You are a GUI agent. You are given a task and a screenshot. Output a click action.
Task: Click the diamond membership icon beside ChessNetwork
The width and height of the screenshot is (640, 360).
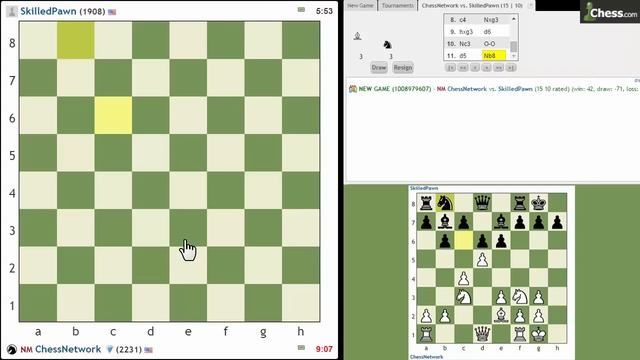(x=109, y=349)
